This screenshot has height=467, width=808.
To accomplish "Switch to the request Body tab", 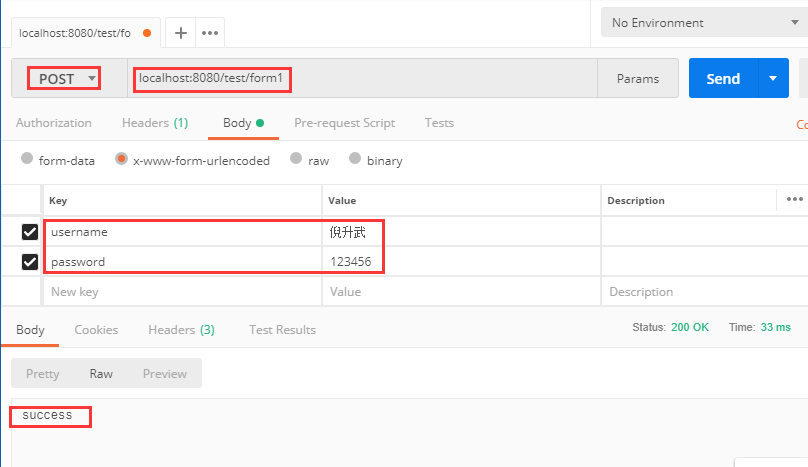I will pyautogui.click(x=243, y=123).
